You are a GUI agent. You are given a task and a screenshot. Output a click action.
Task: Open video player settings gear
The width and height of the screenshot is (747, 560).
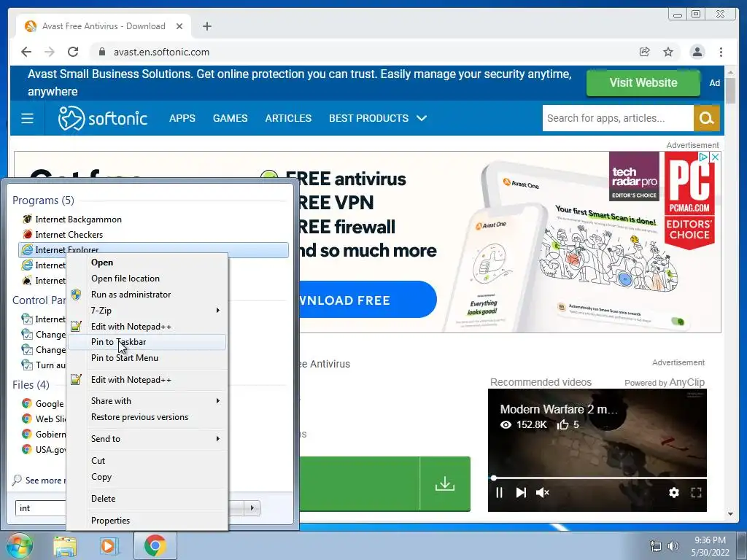[673, 492]
